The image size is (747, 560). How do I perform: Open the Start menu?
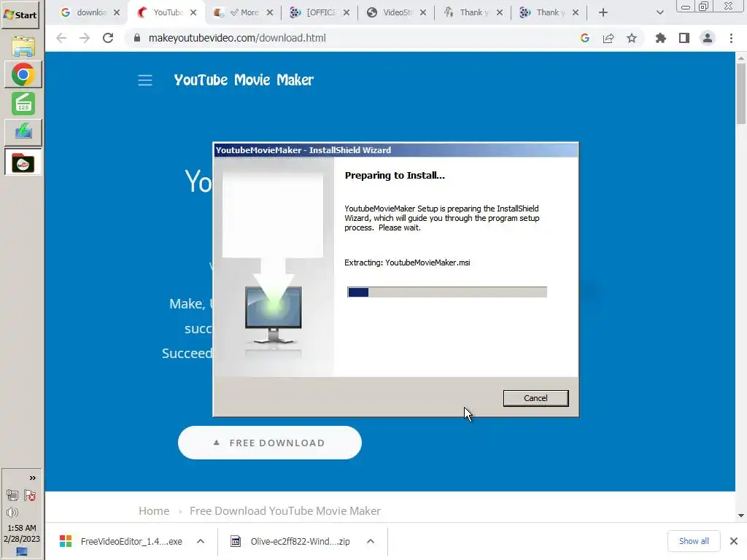click(20, 15)
